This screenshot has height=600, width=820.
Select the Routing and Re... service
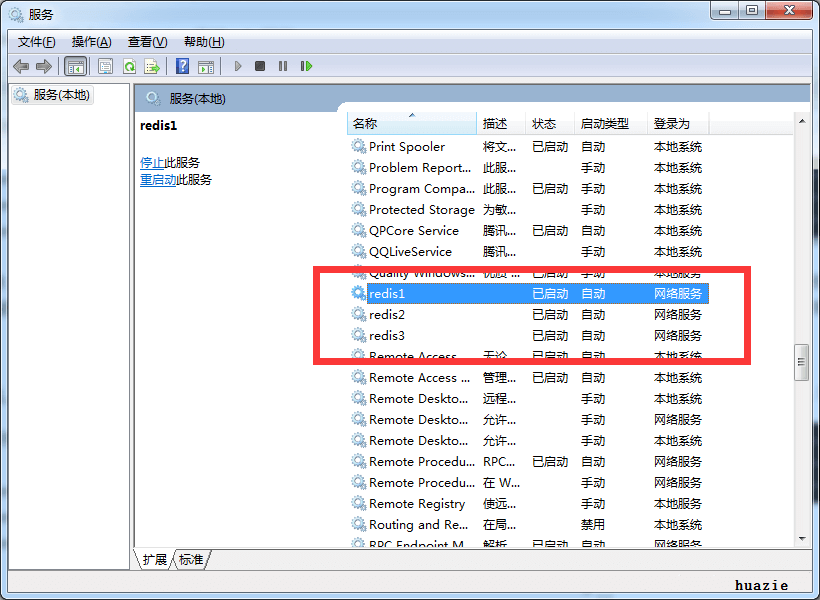pos(528,524)
